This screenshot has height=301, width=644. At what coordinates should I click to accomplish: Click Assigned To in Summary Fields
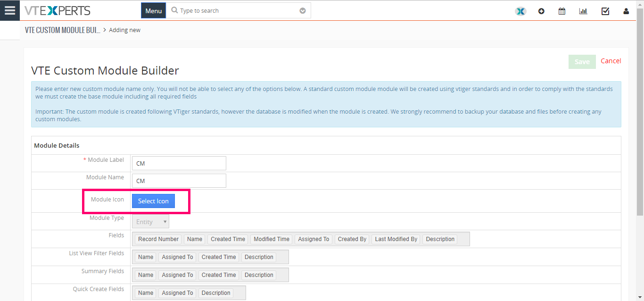pos(177,275)
